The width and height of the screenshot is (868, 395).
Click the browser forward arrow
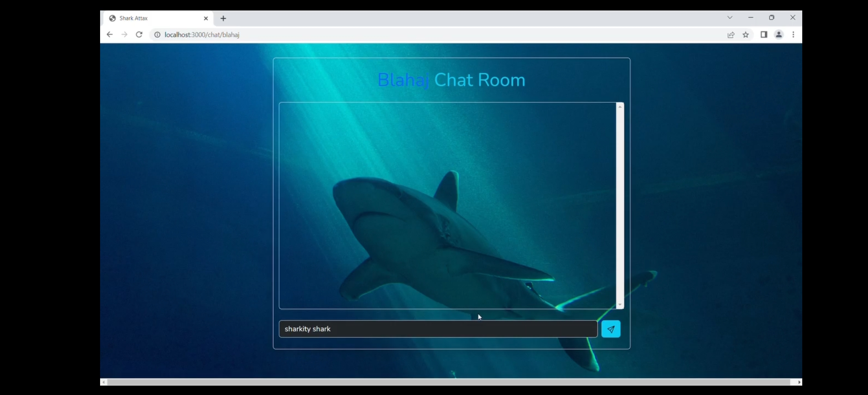[124, 34]
